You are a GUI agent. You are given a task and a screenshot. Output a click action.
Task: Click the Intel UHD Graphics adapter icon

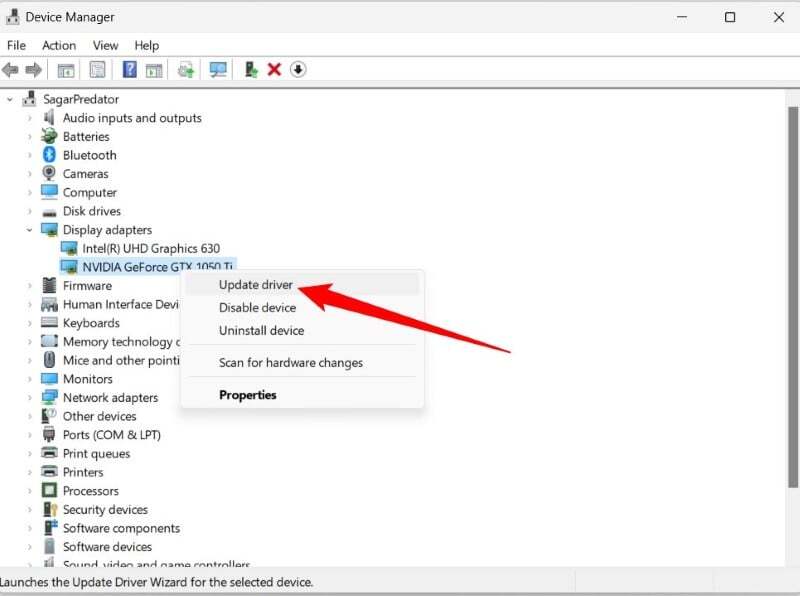pyautogui.click(x=69, y=248)
